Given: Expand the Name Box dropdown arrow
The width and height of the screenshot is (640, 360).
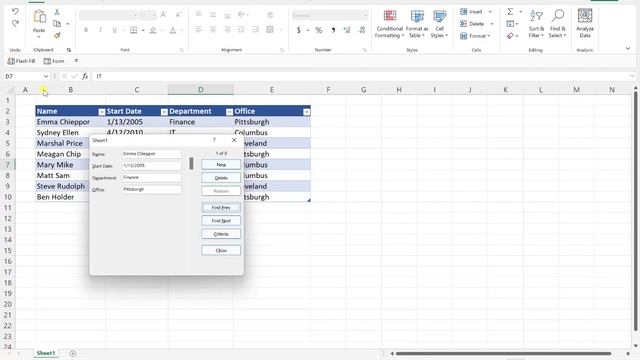Looking at the screenshot, I should 46,76.
